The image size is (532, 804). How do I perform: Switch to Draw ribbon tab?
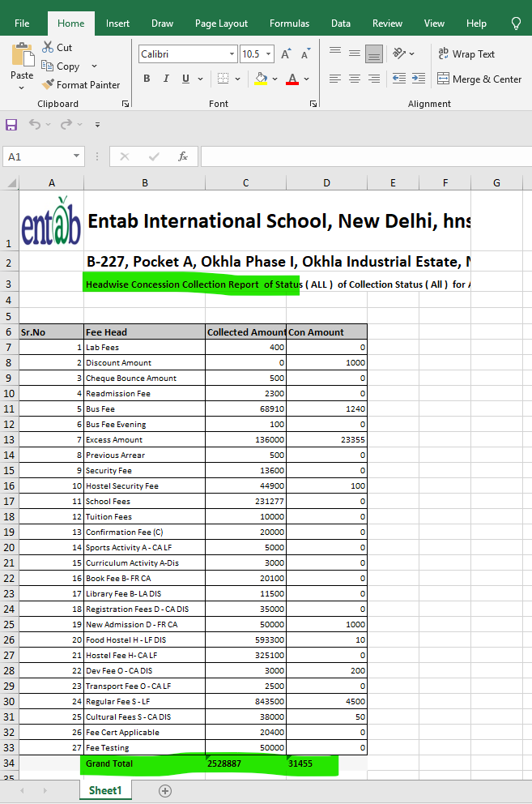(162, 23)
